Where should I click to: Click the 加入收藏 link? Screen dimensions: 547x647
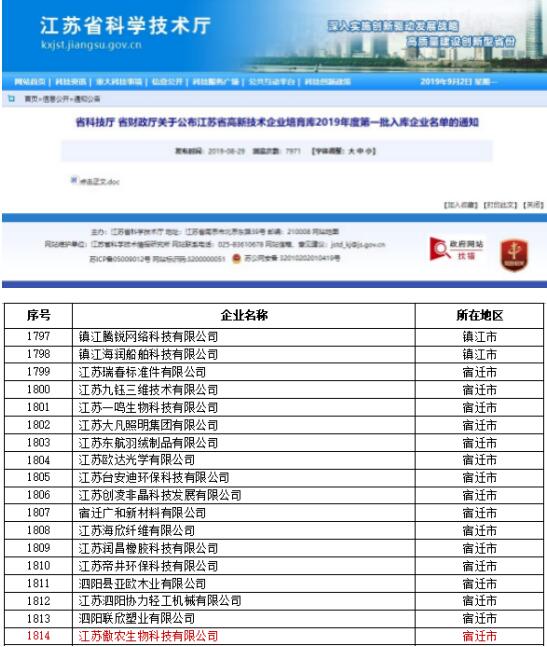pos(461,205)
